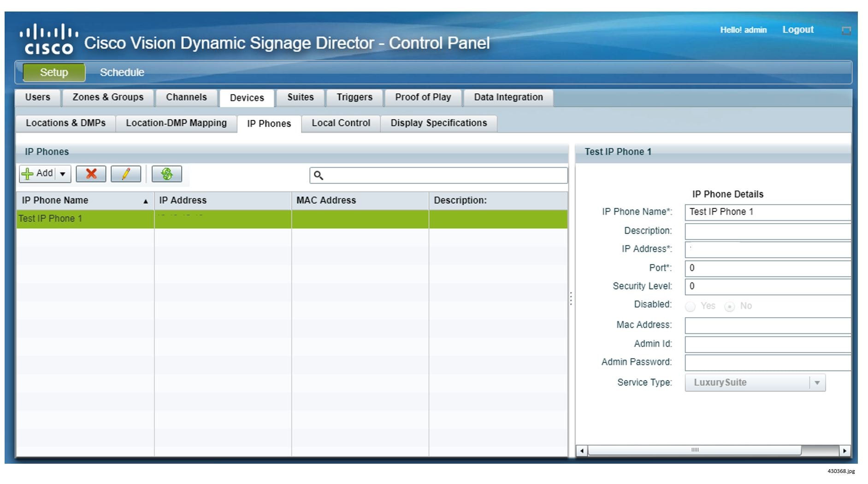
Task: Open the Suites tab
Action: [x=301, y=97]
